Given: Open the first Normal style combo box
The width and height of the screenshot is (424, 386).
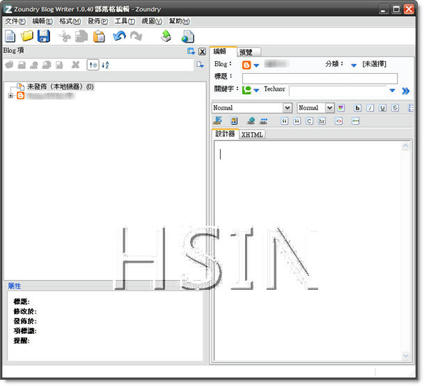Looking at the screenshot, I should click(x=252, y=108).
